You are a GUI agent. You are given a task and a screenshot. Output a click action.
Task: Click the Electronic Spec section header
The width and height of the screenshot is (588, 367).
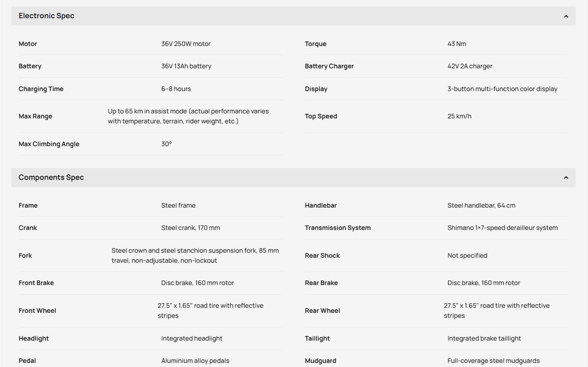[294, 16]
